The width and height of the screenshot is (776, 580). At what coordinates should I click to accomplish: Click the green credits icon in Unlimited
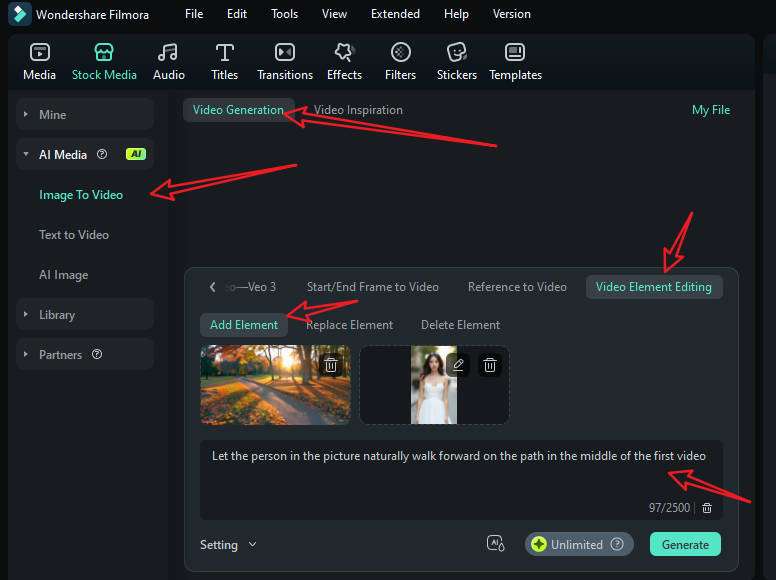click(x=538, y=544)
